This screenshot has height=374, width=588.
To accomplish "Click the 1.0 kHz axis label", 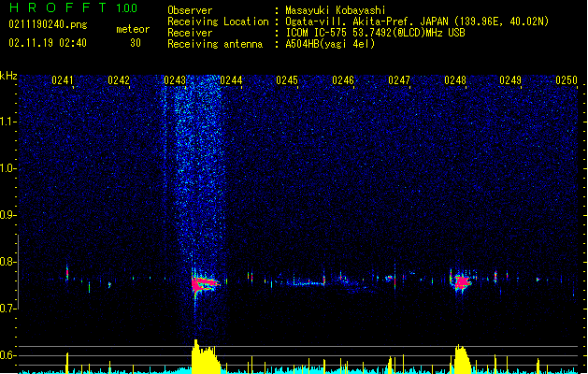I will (x=8, y=168).
